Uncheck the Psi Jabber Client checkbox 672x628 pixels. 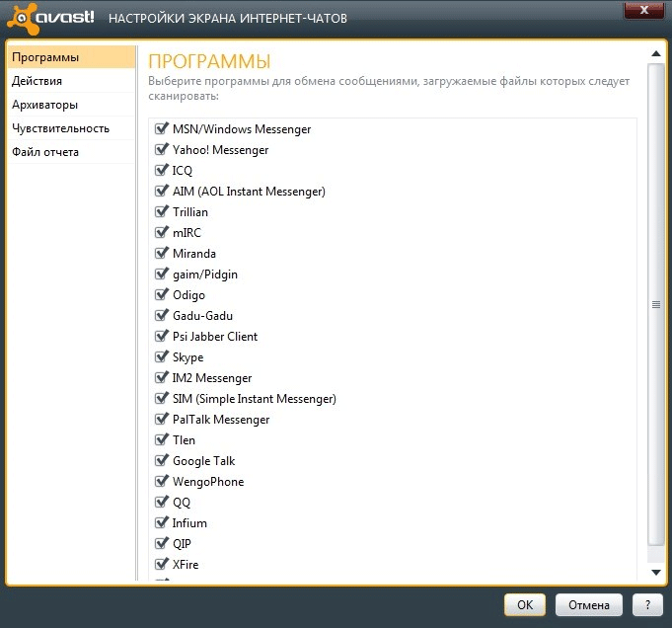click(x=161, y=336)
